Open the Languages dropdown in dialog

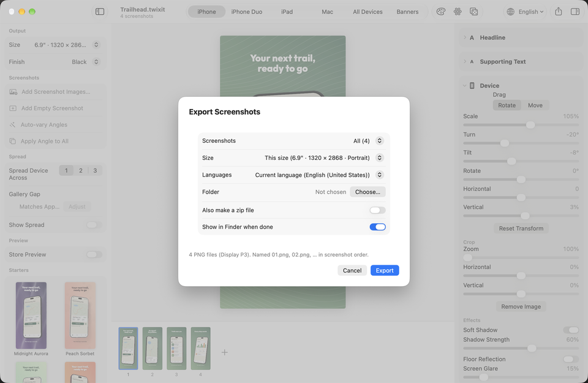pos(380,175)
